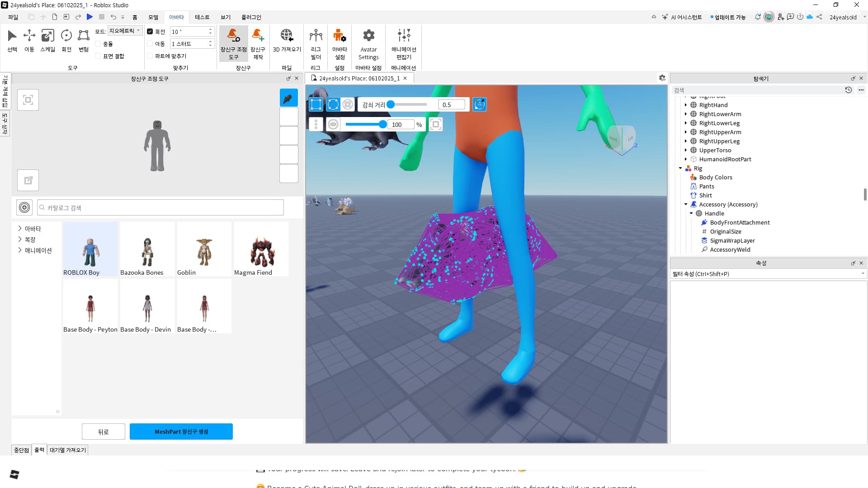This screenshot has width=868, height=488.
Task: Click the 카탈로그 검색 search field
Action: (x=160, y=207)
